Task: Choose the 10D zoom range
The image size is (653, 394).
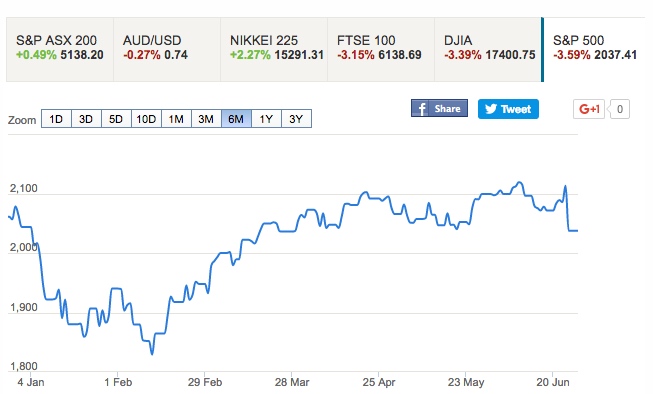Action: pos(146,119)
